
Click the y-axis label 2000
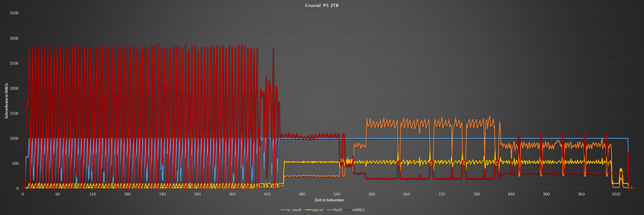pyautogui.click(x=14, y=88)
